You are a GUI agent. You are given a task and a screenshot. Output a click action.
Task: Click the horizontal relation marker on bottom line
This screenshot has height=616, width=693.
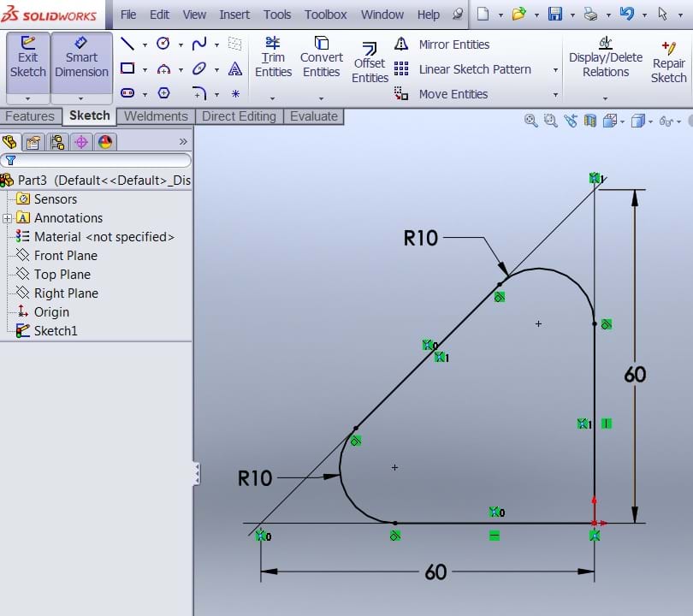click(495, 536)
